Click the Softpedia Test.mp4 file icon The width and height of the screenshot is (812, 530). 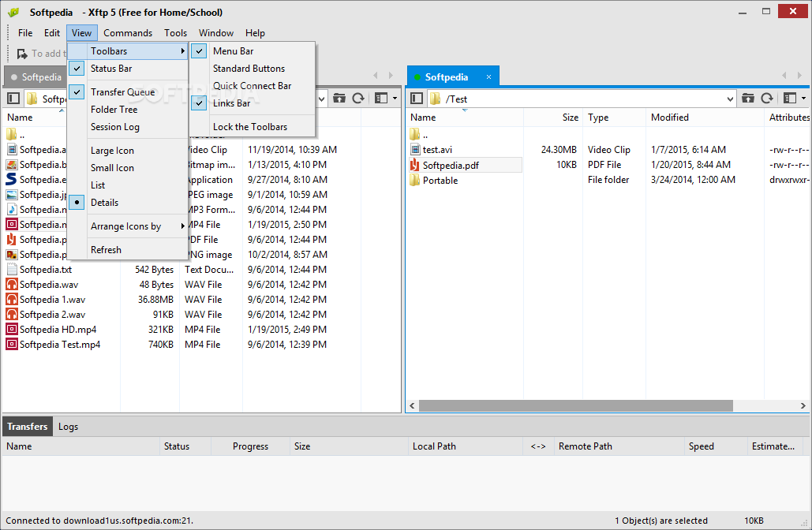point(11,344)
